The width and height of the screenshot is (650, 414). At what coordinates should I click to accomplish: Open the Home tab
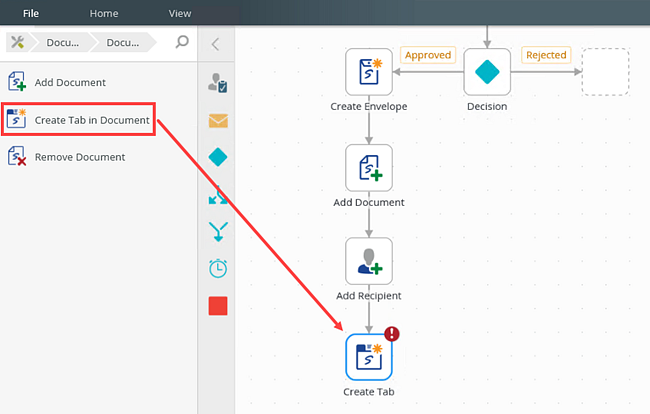pos(104,13)
